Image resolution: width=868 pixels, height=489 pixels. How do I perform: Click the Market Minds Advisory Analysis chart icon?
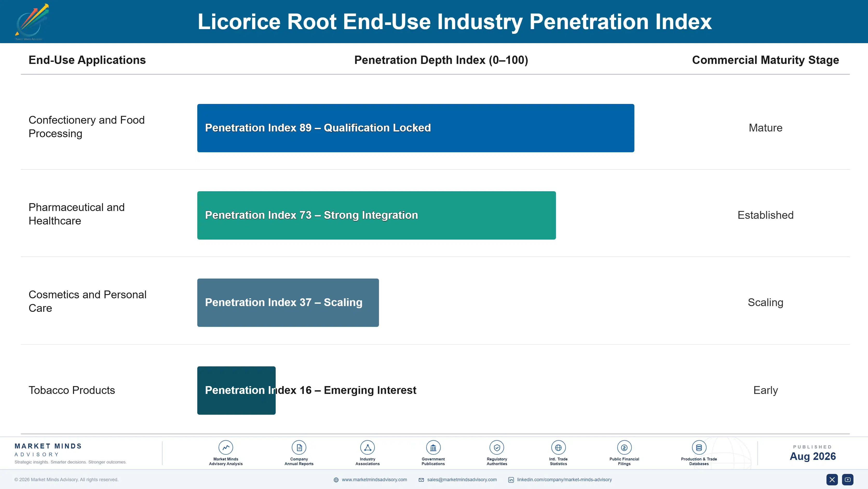pyautogui.click(x=226, y=447)
